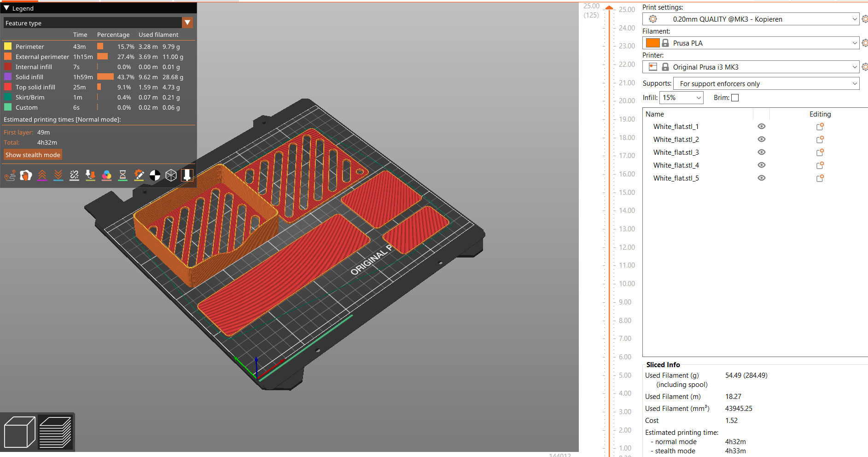Open editing options for White_flat.stl_5
This screenshot has width=868, height=457.
click(x=820, y=178)
